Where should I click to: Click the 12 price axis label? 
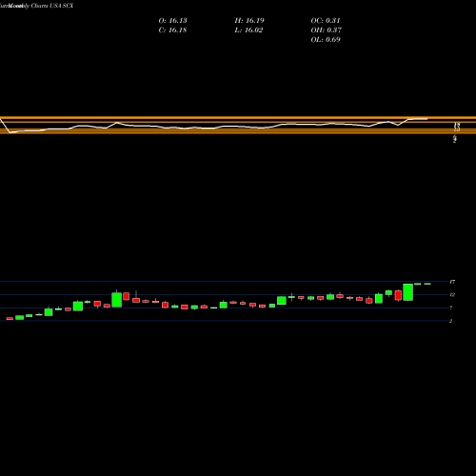tap(452, 295)
